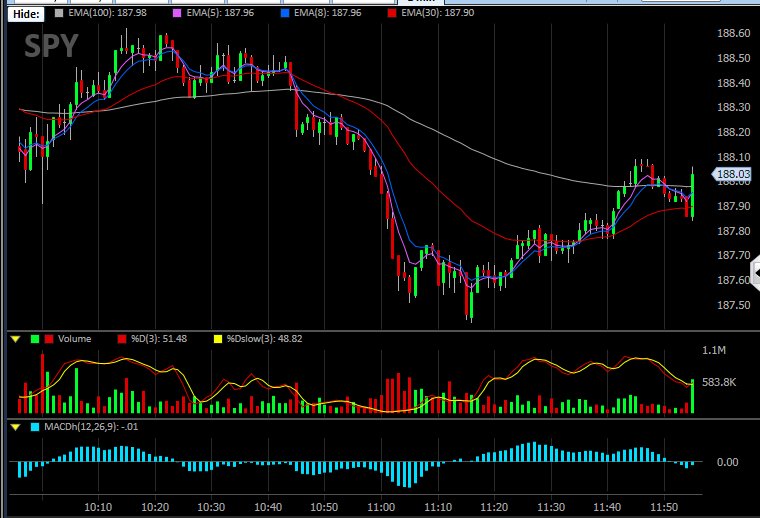Click the purple EMA(5) color swatch
The height and width of the screenshot is (518, 760).
click(x=177, y=13)
